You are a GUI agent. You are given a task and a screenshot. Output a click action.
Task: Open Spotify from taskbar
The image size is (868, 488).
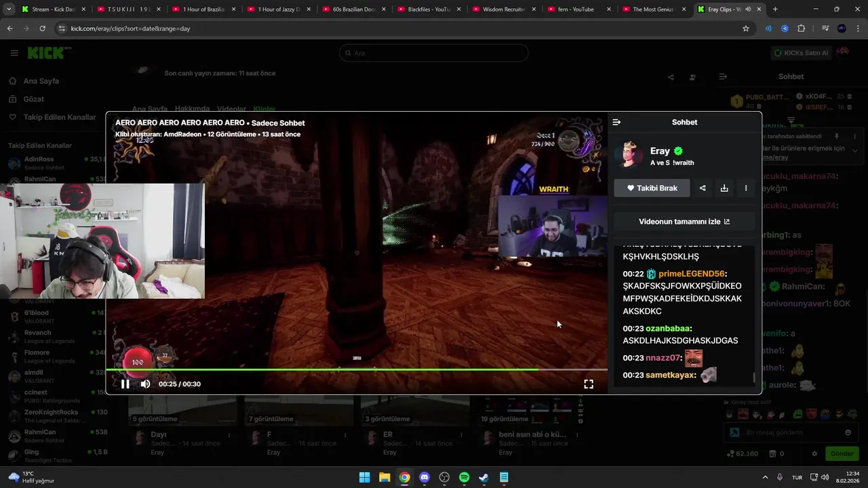coord(464,477)
